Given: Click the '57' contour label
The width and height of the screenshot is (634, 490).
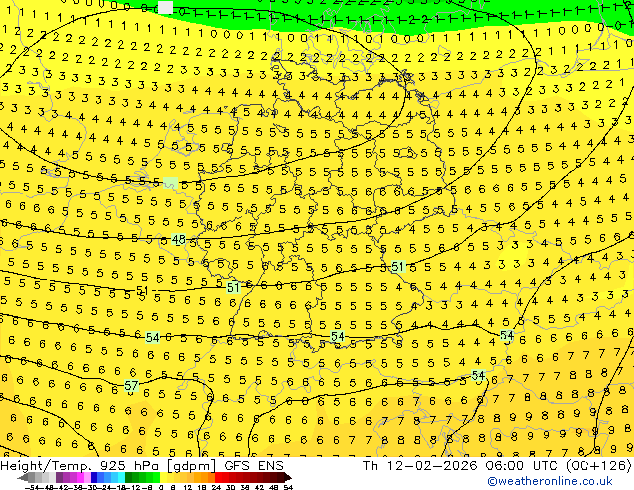Looking at the screenshot, I should (131, 386).
